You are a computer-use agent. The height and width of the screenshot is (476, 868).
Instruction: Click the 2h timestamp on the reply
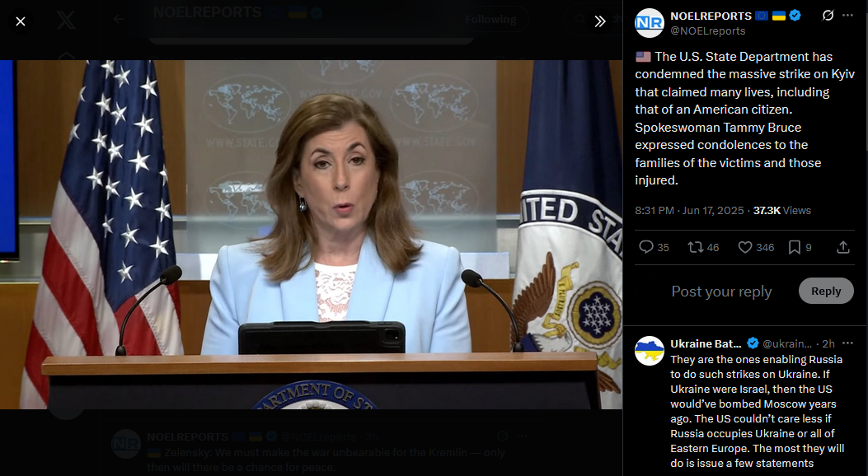(x=828, y=343)
